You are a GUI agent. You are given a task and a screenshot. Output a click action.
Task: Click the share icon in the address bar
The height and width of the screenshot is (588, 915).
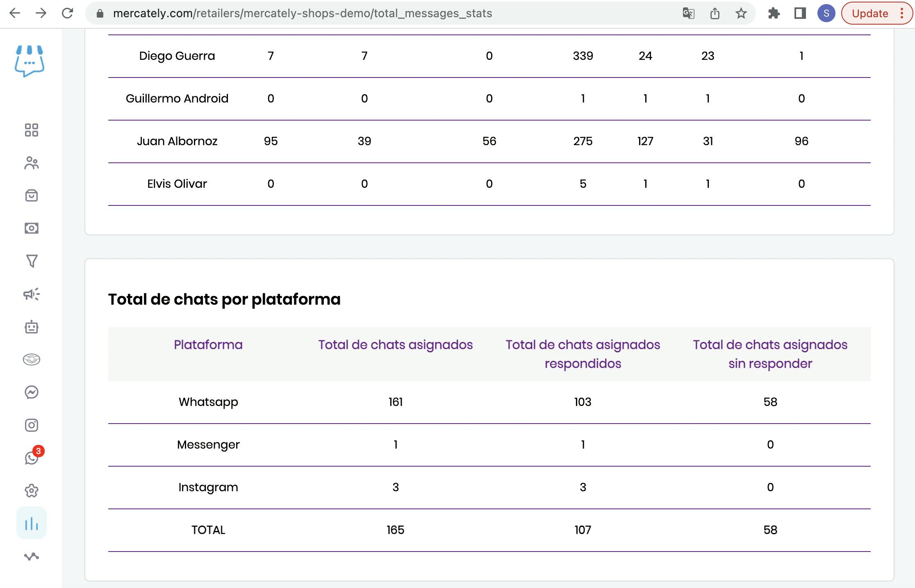(715, 13)
